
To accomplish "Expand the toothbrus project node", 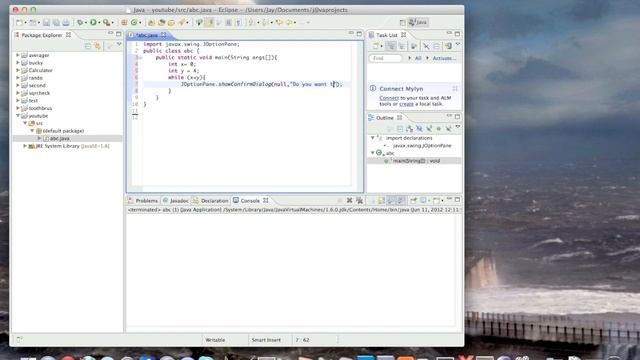I will tap(18, 108).
